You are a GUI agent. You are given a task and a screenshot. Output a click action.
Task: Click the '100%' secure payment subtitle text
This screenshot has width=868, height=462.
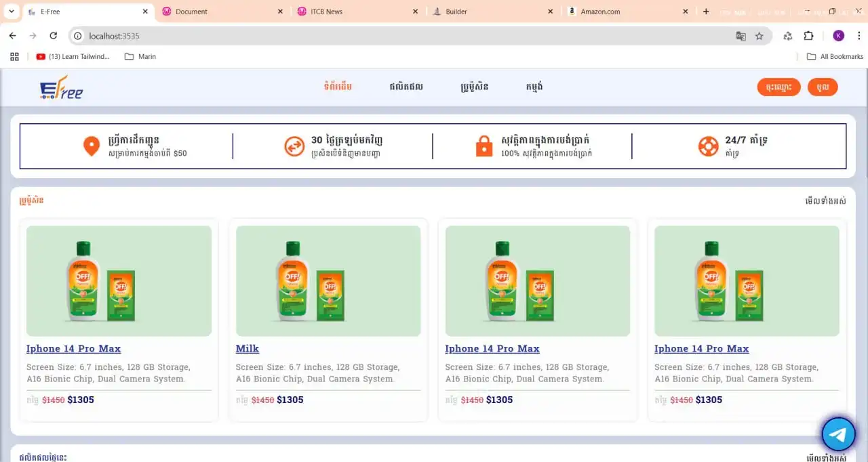tap(547, 154)
